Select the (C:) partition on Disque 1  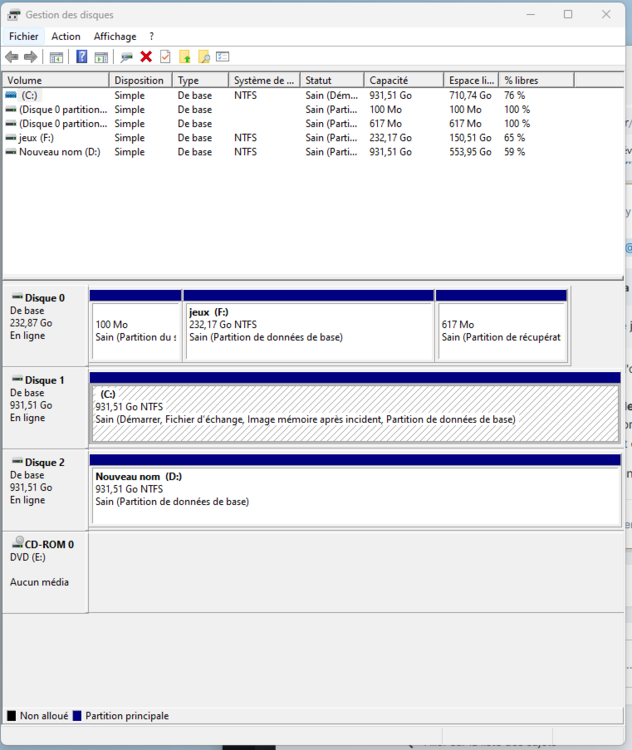[x=355, y=412]
